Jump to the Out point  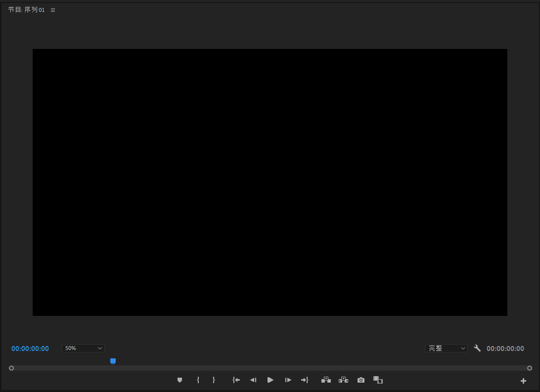[305, 380]
